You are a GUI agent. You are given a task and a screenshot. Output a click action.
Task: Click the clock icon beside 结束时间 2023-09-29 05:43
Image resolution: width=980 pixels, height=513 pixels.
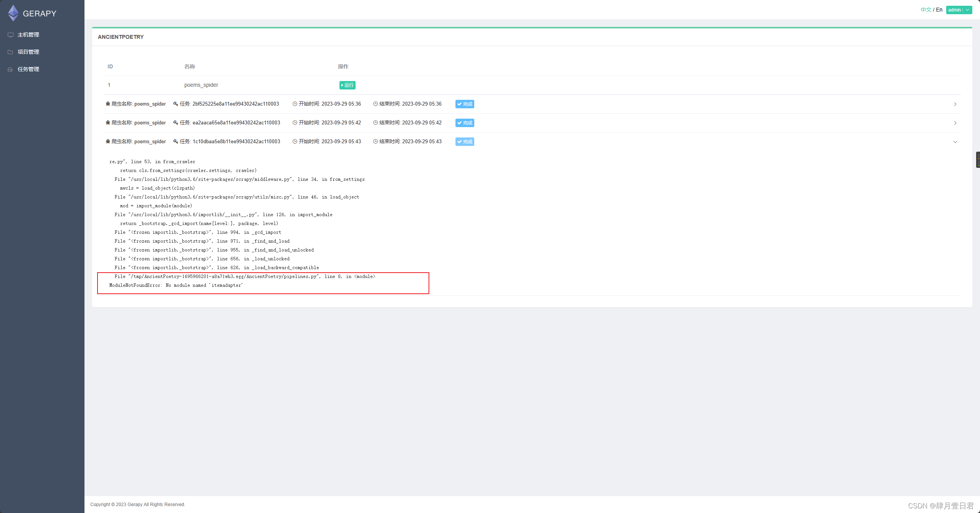point(375,141)
